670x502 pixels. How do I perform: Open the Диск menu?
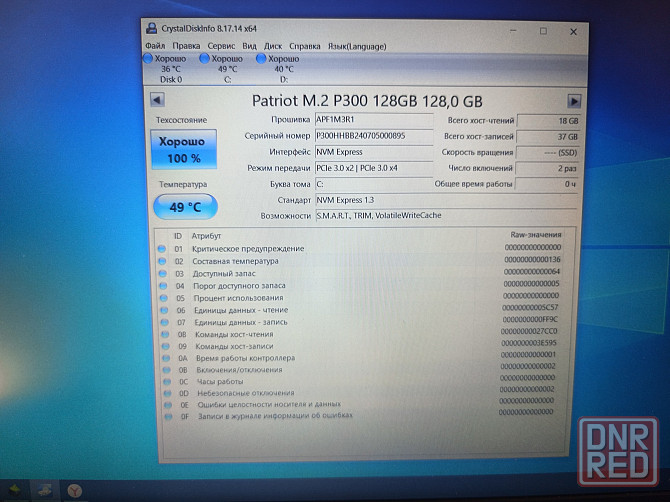tap(273, 46)
